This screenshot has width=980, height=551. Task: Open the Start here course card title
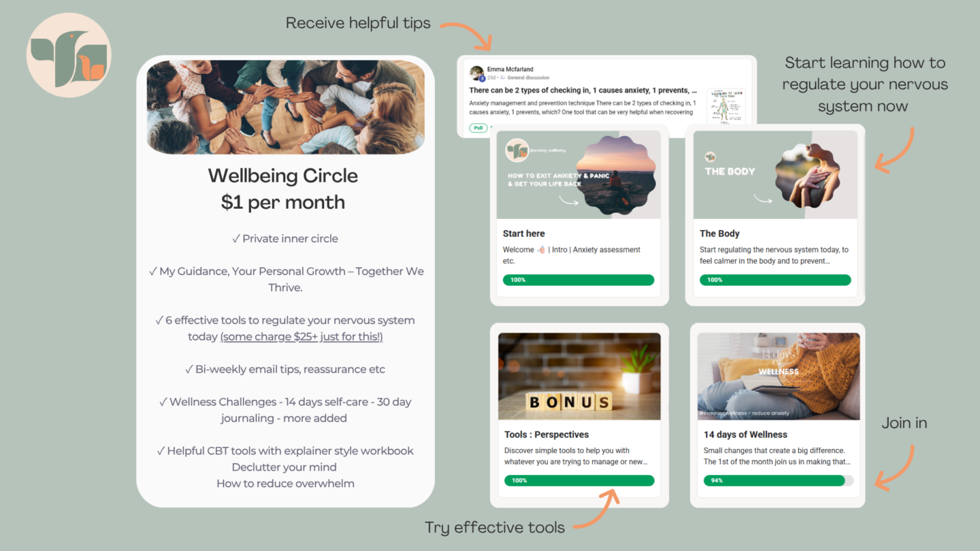(524, 233)
